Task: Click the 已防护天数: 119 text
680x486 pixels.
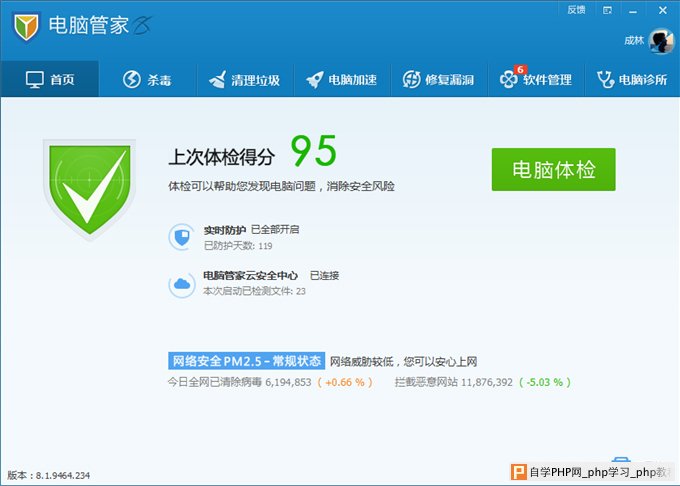Action: 238,246
